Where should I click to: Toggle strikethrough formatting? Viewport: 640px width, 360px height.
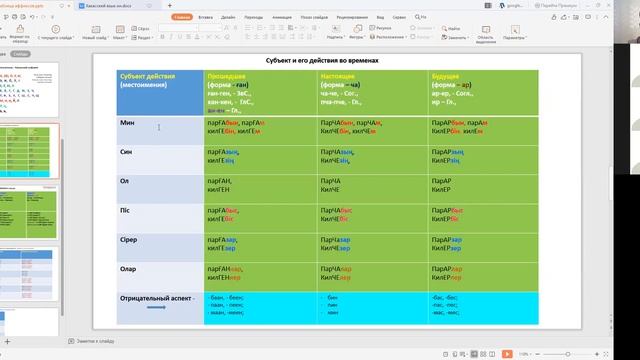[189, 37]
